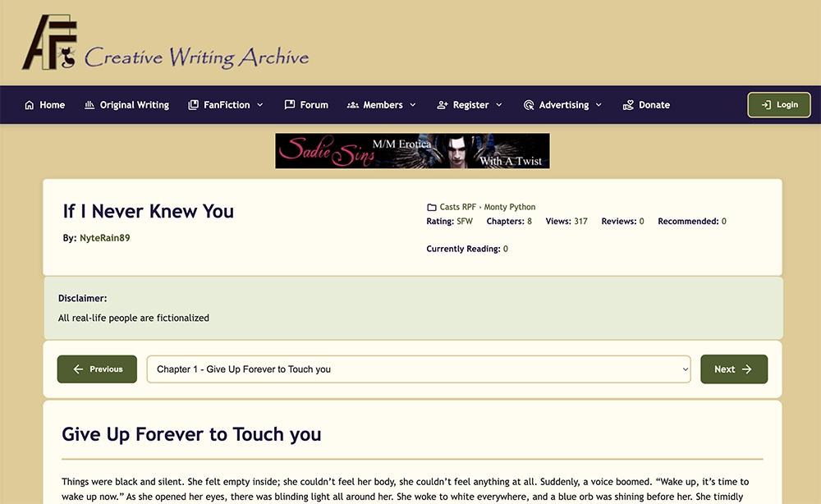Image resolution: width=821 pixels, height=504 pixels.
Task: Select the Advertising megaphone icon
Action: tap(529, 104)
